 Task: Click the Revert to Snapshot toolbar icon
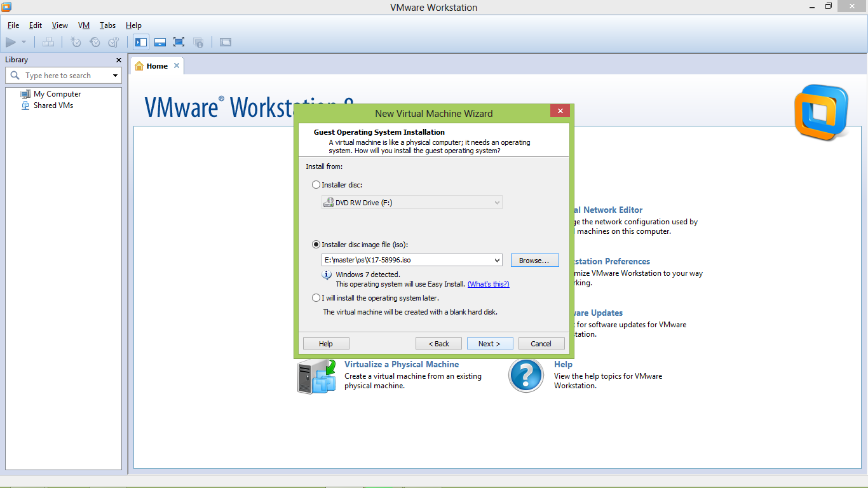pyautogui.click(x=95, y=42)
